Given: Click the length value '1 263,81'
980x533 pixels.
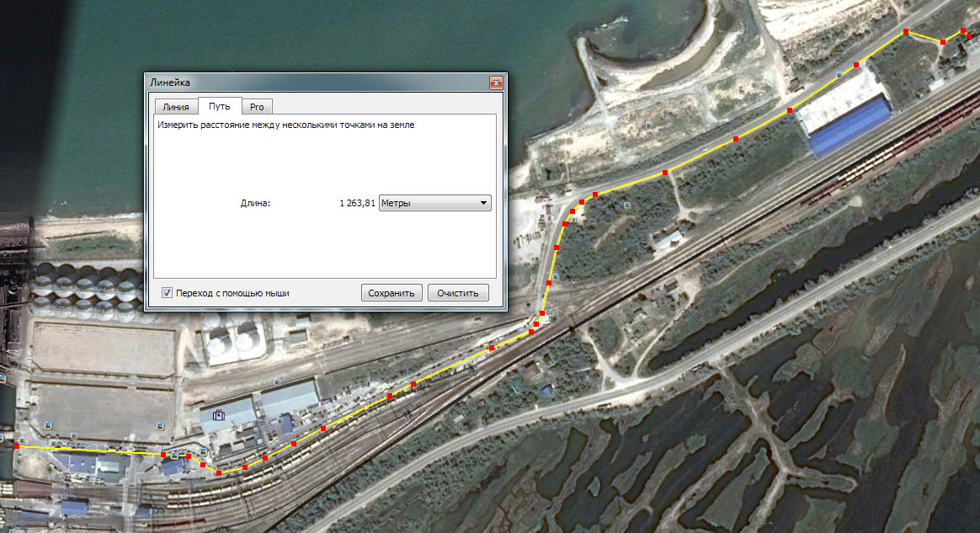Looking at the screenshot, I should pos(357,203).
